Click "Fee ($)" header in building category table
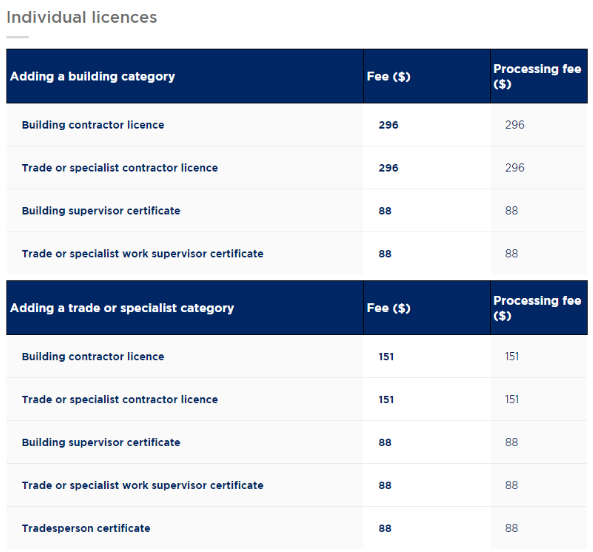The height and width of the screenshot is (552, 593). point(389,76)
